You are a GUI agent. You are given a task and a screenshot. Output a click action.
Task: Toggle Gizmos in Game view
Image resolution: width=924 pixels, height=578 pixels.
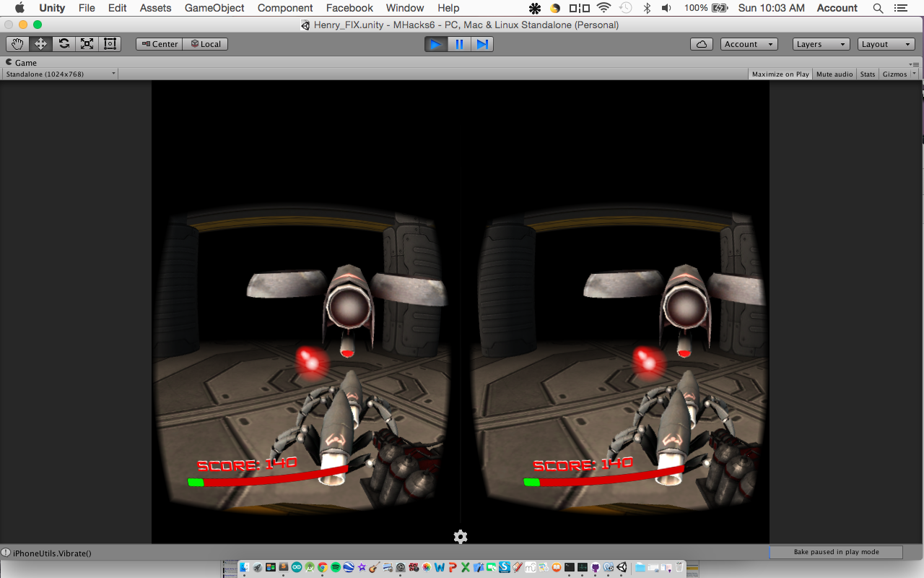coord(894,74)
